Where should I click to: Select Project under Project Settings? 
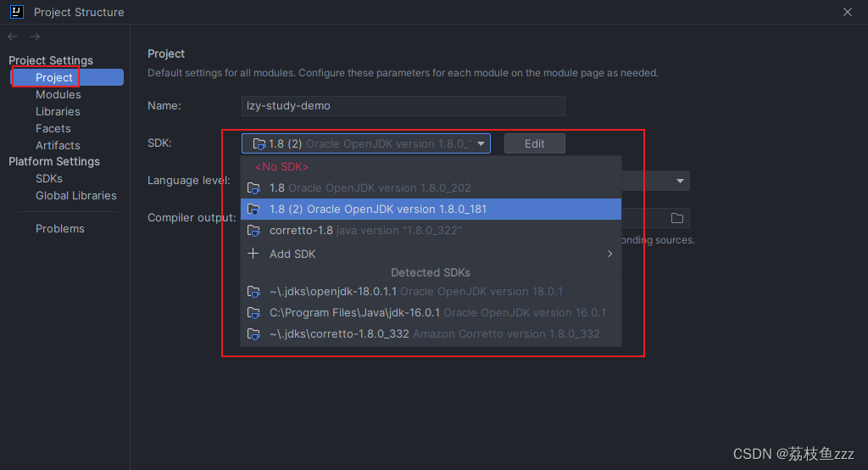tap(67, 77)
